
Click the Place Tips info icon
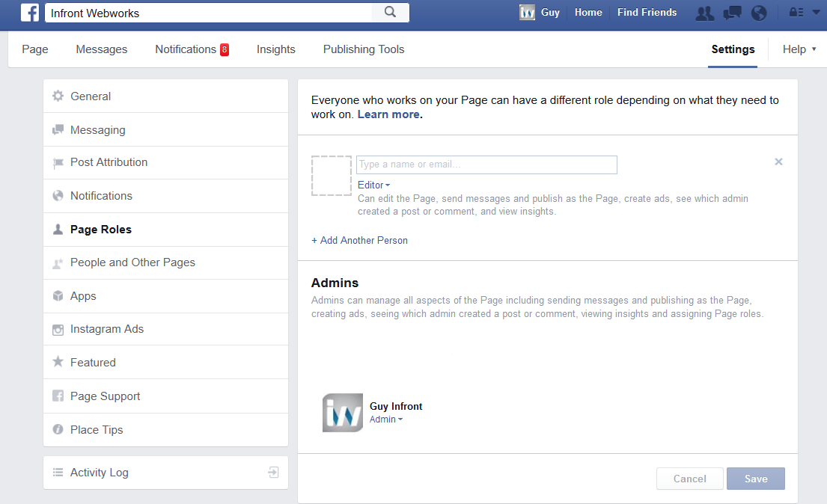coord(58,429)
